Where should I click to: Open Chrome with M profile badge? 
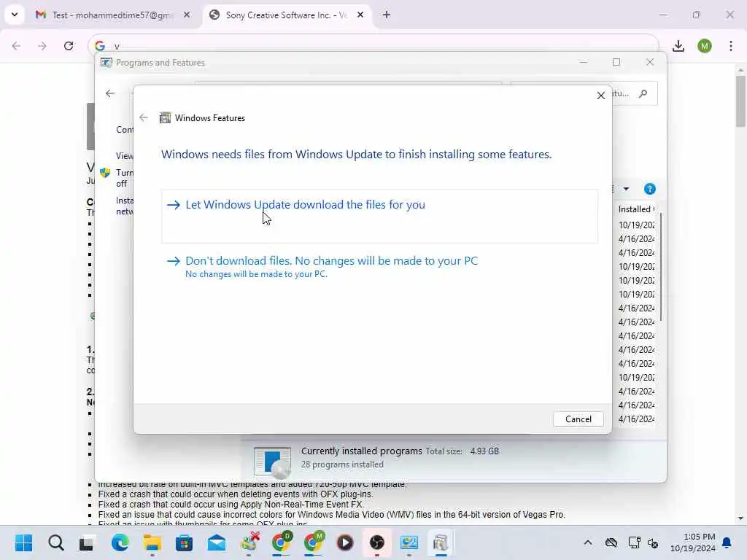tap(314, 542)
